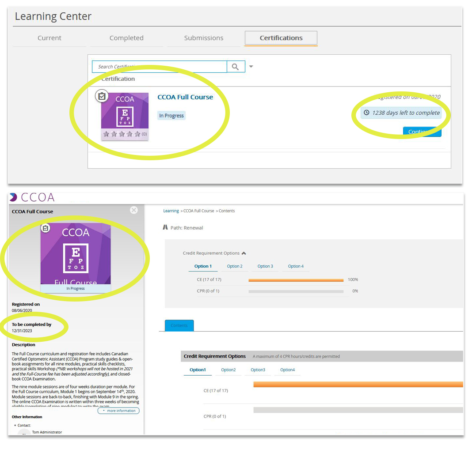The height and width of the screenshot is (449, 476).
Task: Click the lower gray CPR progress bar
Action: click(358, 410)
